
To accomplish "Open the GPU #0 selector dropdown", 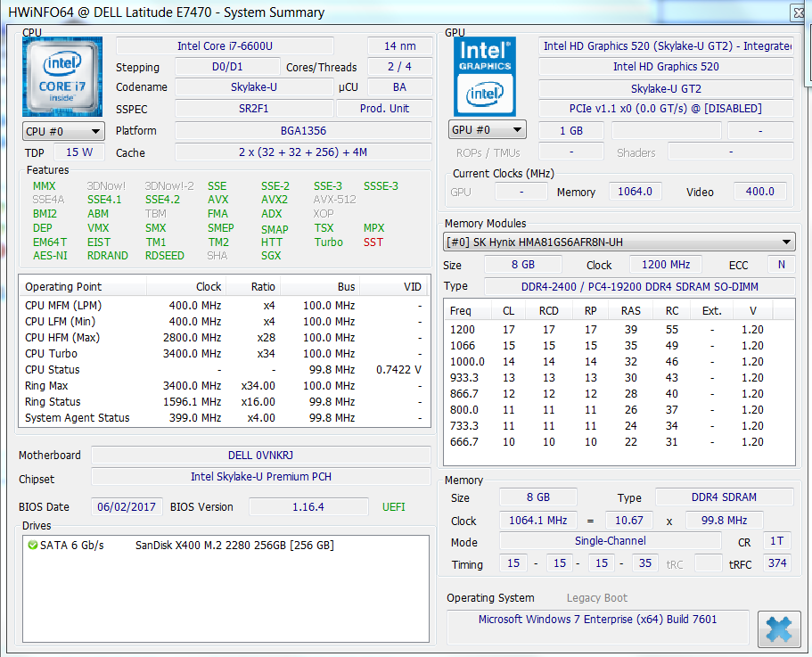I will [x=487, y=131].
